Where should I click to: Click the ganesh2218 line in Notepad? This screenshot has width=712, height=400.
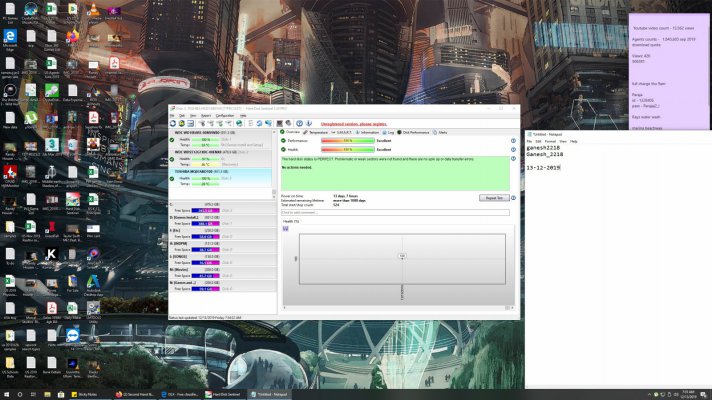543,148
